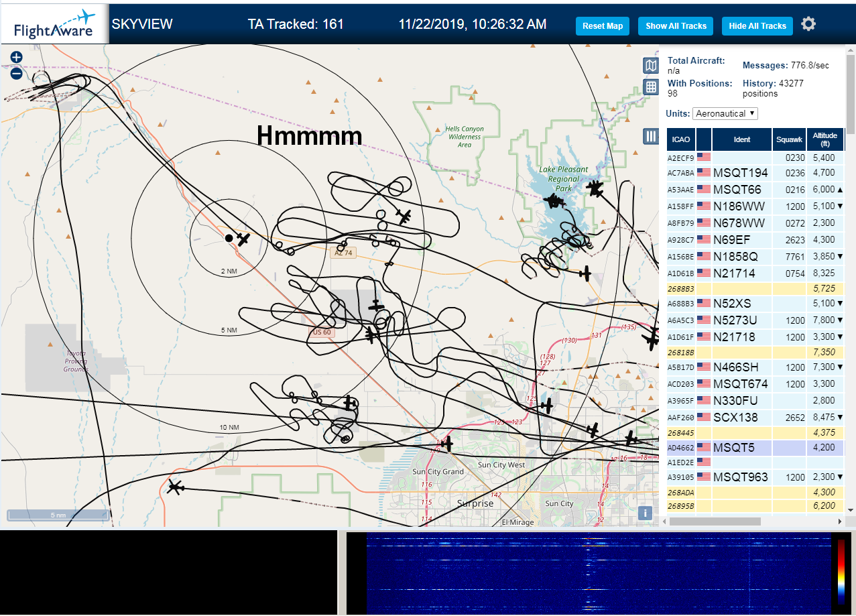This screenshot has width=856, height=616.
Task: Select the yellow 26818B row
Action: tap(755, 352)
